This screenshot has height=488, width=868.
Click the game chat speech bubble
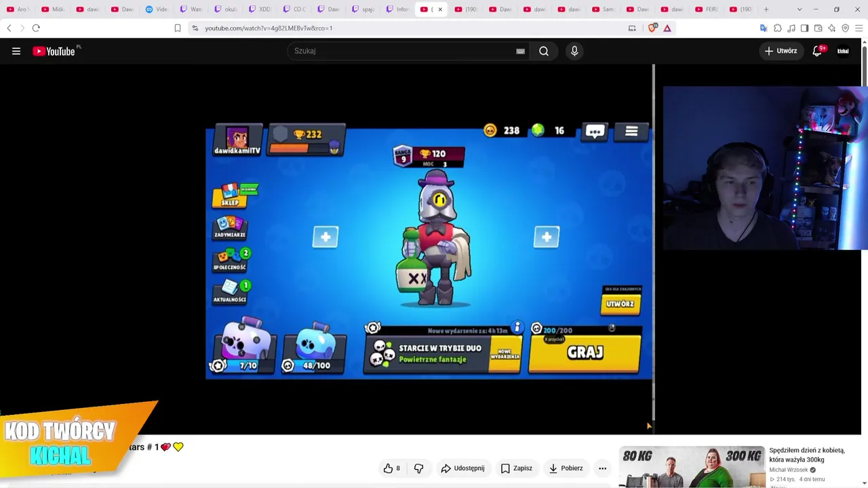[595, 131]
